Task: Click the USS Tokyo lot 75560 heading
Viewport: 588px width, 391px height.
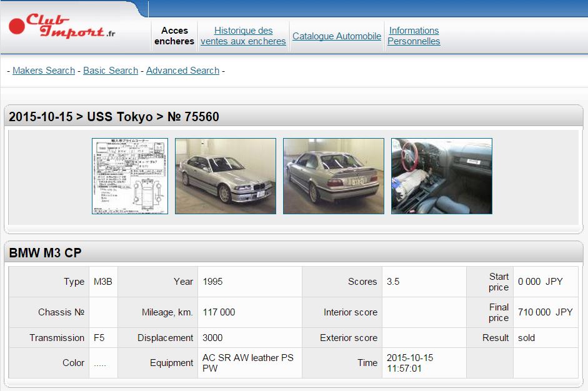Action: coord(114,117)
